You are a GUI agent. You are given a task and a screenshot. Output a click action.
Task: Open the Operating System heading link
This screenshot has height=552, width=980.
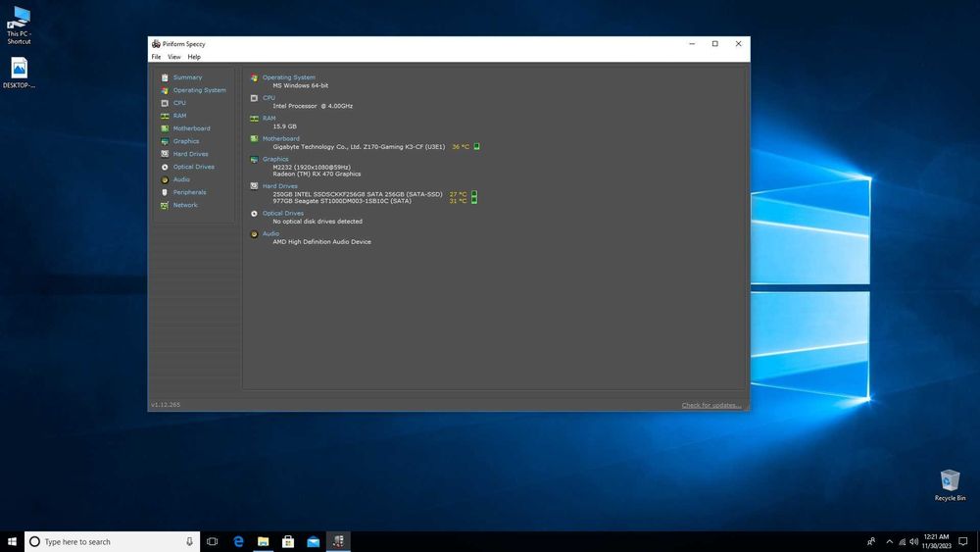pyautogui.click(x=289, y=77)
